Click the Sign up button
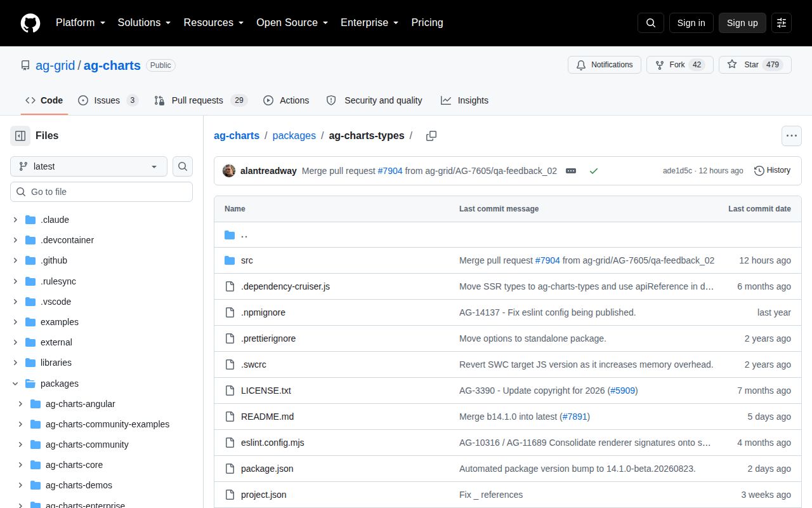Screen dimensions: 812x508 pos(742,23)
